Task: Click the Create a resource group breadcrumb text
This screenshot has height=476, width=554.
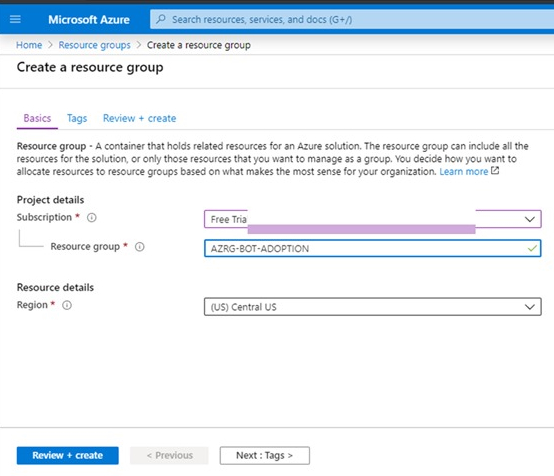Action: click(199, 45)
